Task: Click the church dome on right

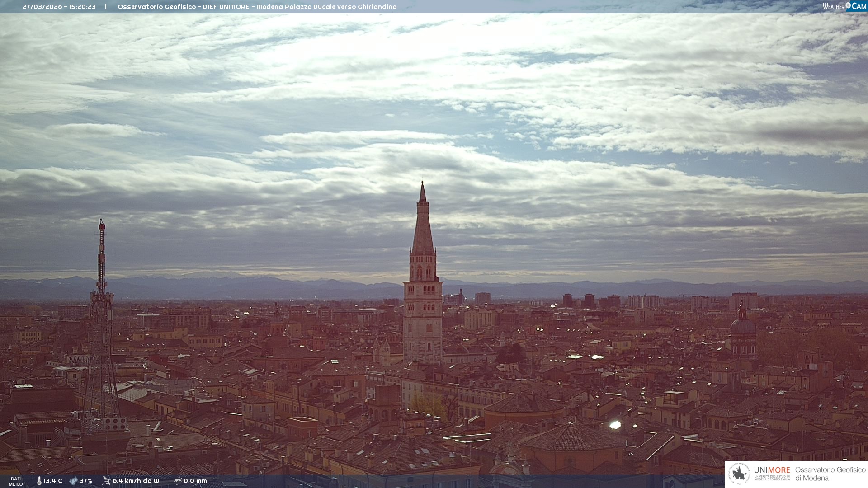Action: (743, 325)
